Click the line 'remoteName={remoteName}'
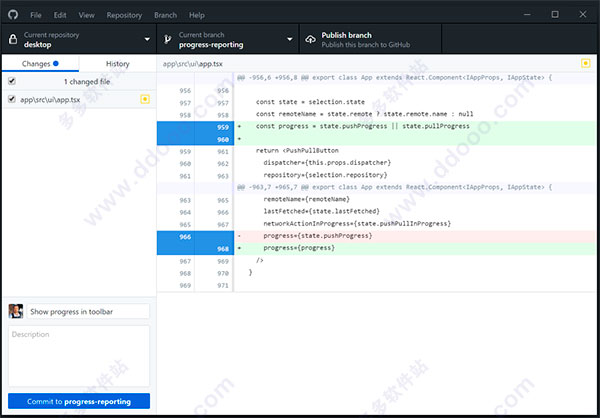600x418 pixels. pyautogui.click(x=307, y=199)
